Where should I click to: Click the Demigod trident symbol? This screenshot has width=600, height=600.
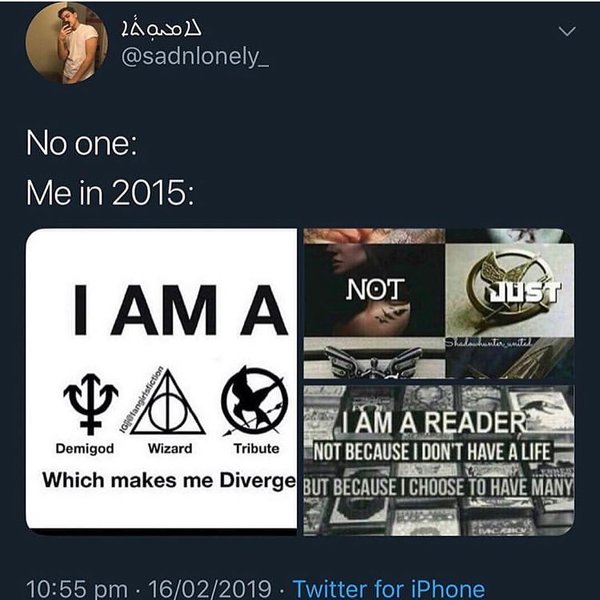point(90,404)
